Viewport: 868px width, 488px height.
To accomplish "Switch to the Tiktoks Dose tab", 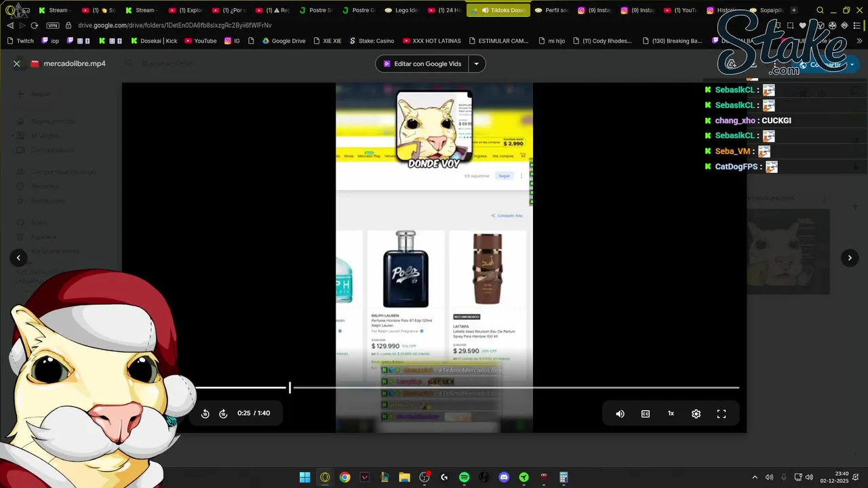I will (498, 10).
